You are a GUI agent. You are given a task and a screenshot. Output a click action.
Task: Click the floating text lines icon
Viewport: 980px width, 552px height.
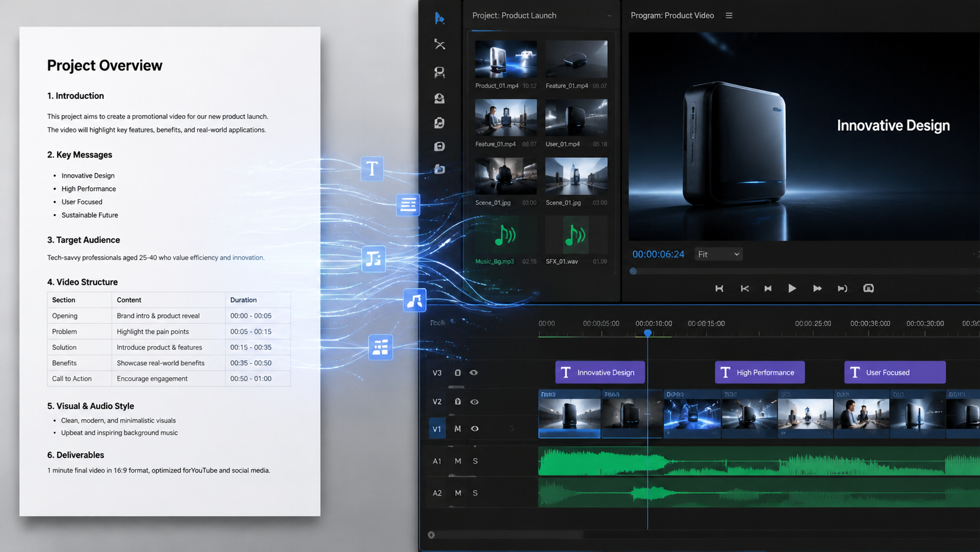[408, 205]
